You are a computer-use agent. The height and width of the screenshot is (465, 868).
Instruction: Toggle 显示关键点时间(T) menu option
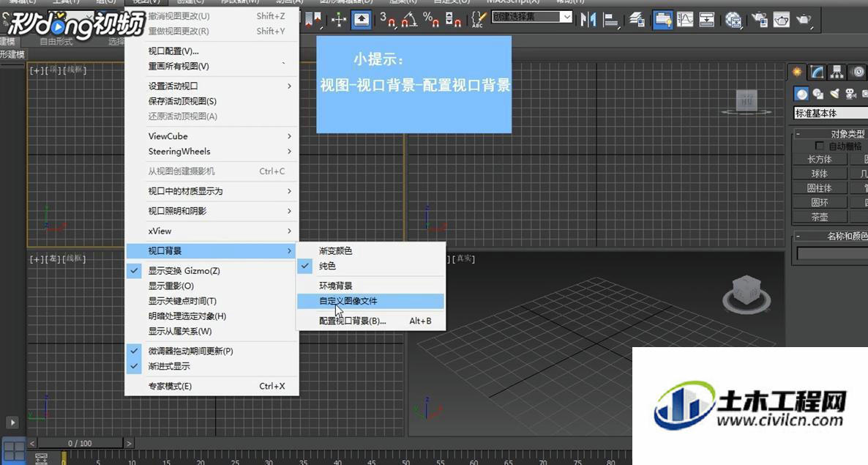[x=212, y=300]
